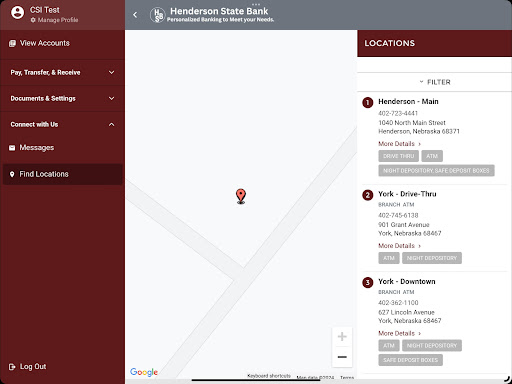Click the CSI Test profile avatar
Screen dimensions: 512x384
click(x=17, y=13)
